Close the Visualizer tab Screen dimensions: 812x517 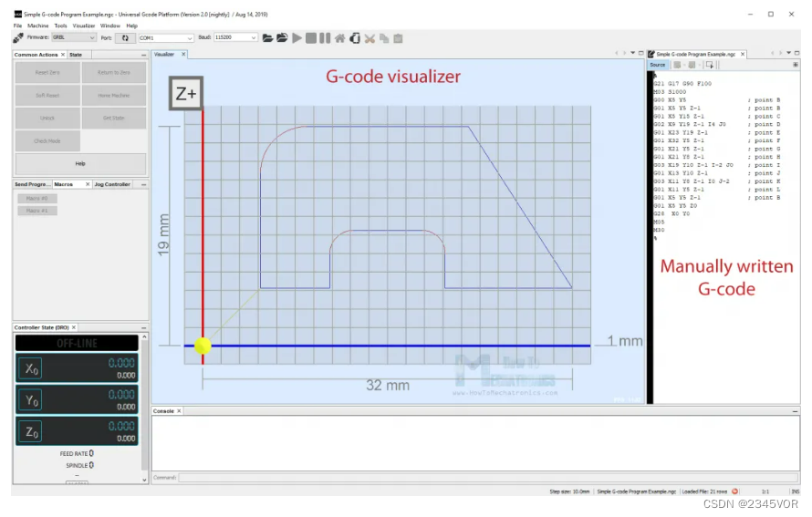(183, 54)
